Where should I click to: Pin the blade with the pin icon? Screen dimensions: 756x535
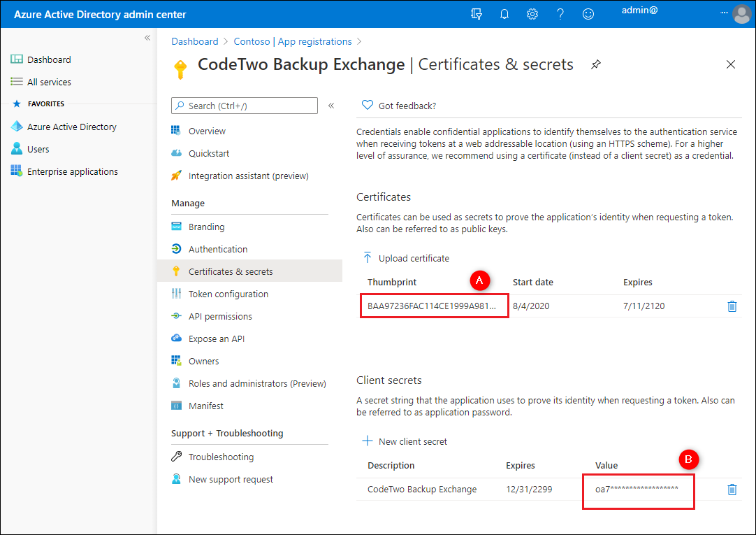click(596, 64)
